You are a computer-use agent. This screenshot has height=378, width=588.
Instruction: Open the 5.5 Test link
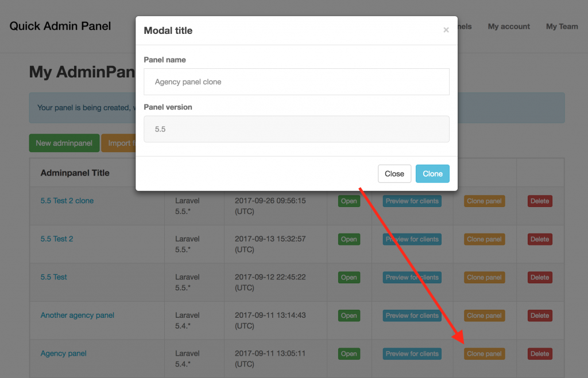(53, 277)
